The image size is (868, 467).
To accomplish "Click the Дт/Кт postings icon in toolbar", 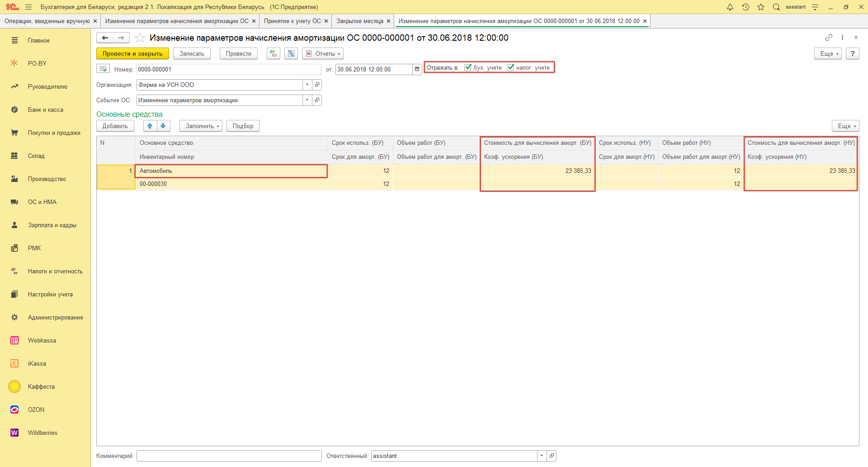I will pos(274,53).
